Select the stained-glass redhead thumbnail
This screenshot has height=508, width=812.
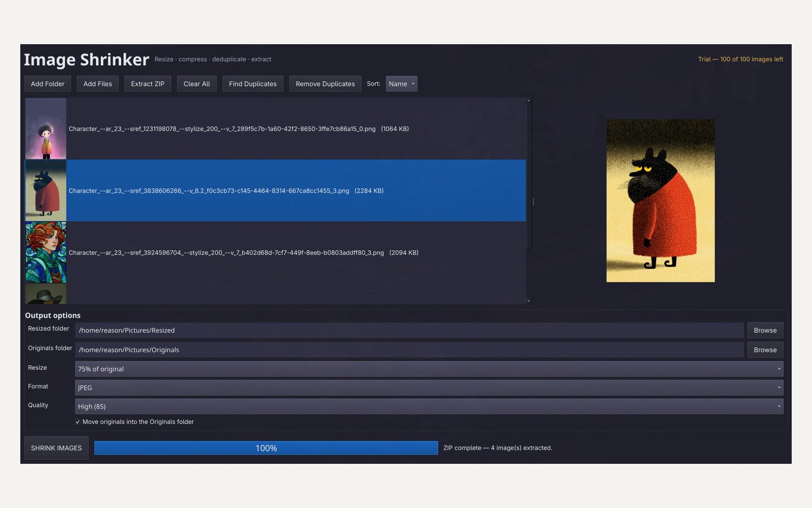[x=46, y=252]
